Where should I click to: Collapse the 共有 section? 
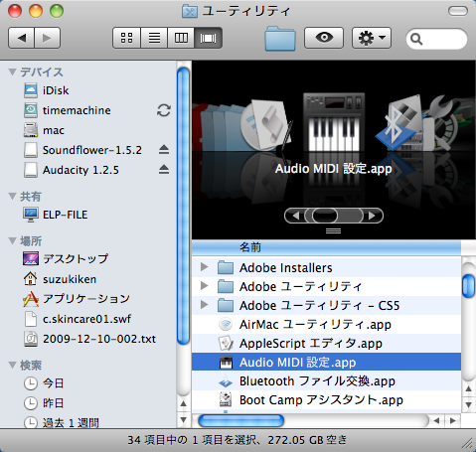(13, 197)
